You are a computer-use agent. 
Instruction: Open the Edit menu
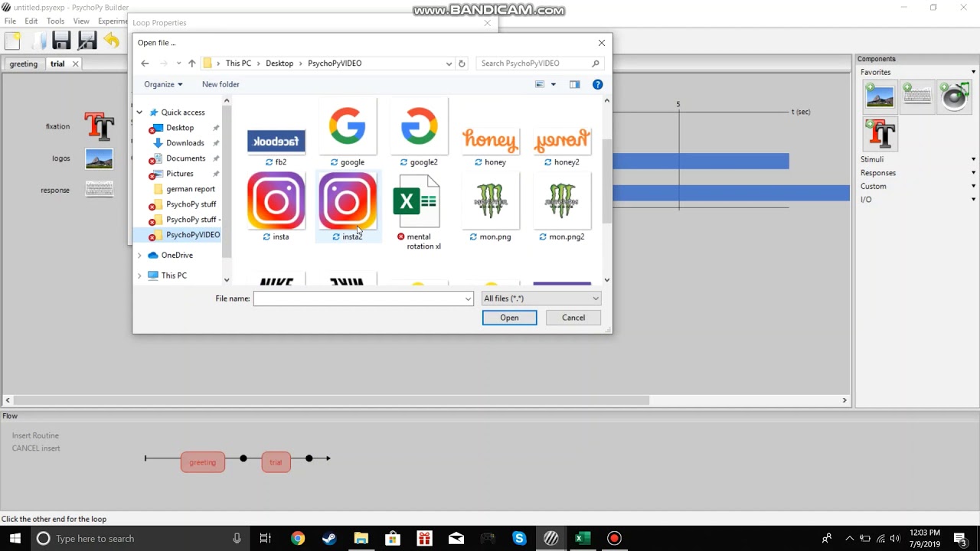click(x=31, y=21)
